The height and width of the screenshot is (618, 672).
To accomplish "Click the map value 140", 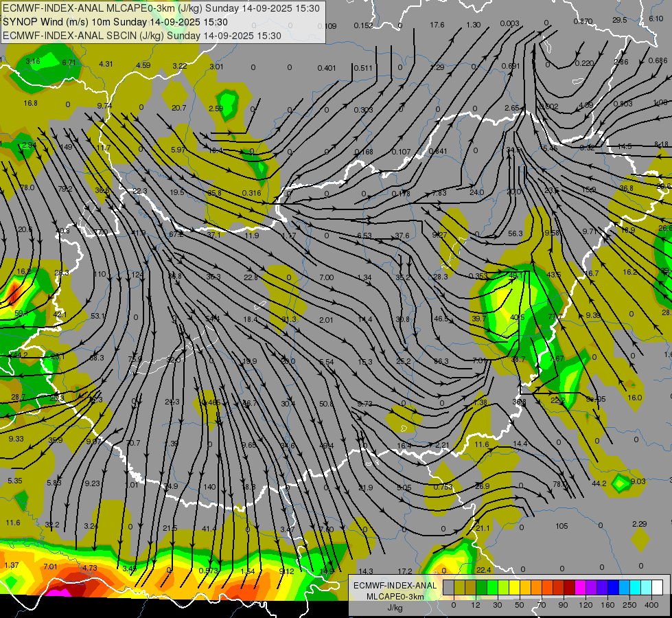I will click(x=209, y=487).
